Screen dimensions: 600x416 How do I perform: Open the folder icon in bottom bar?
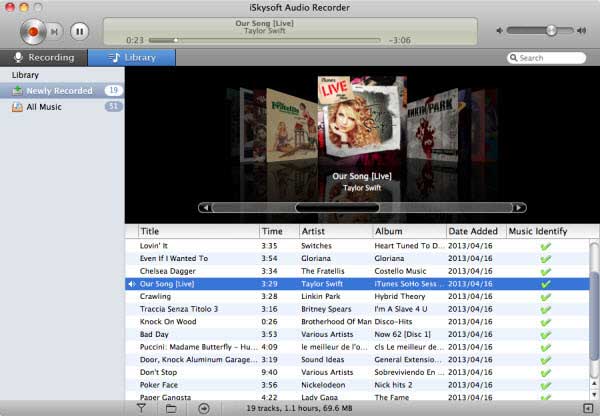tap(171, 408)
